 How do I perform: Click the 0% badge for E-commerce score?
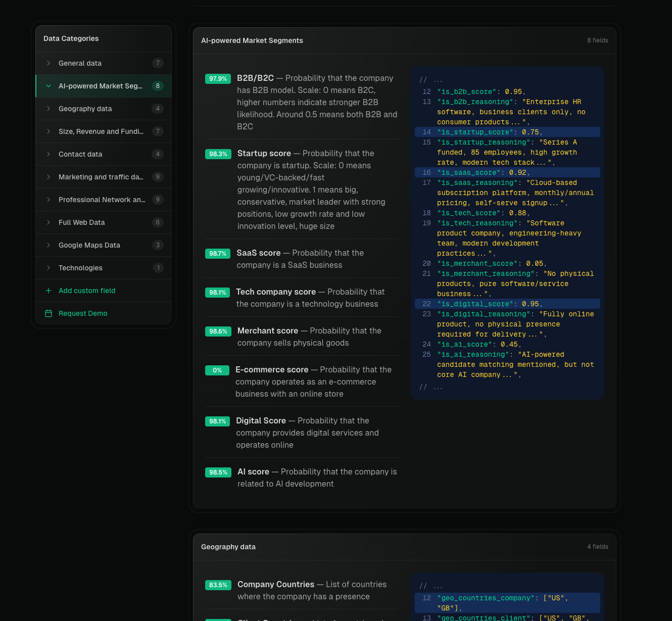click(217, 370)
